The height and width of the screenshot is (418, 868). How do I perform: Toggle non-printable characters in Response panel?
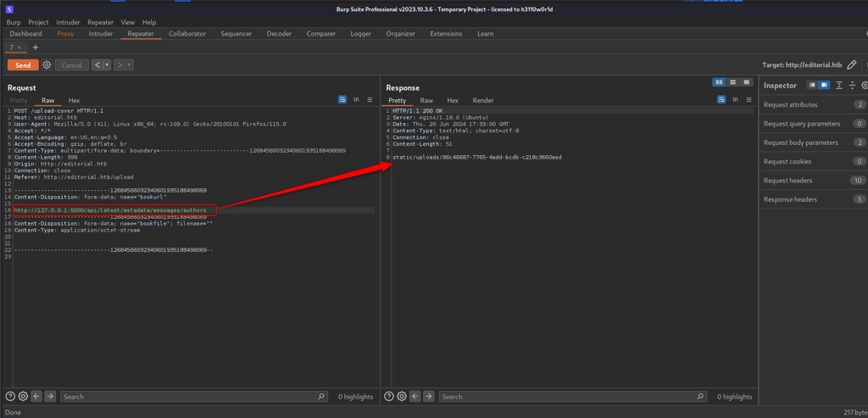735,100
